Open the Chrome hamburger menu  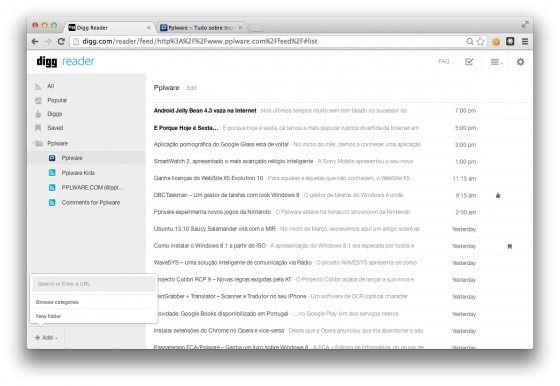(525, 41)
